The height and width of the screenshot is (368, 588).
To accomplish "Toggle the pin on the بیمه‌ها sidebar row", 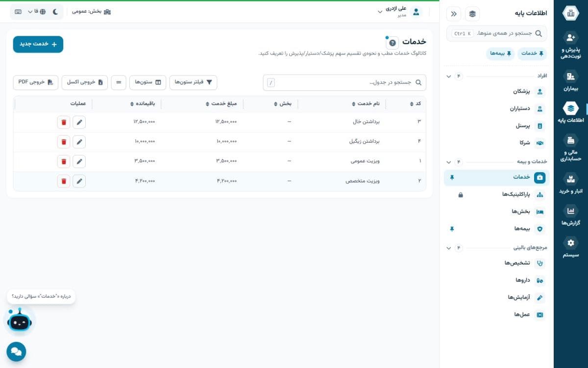I will (x=452, y=229).
